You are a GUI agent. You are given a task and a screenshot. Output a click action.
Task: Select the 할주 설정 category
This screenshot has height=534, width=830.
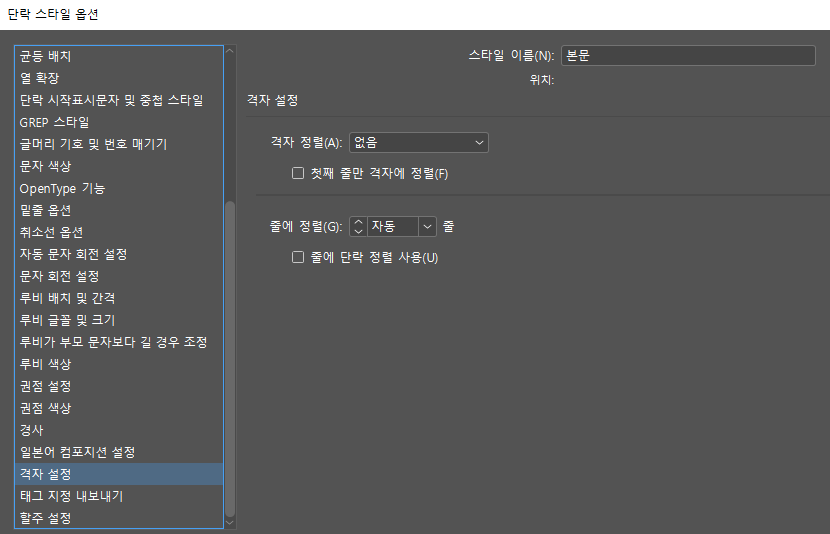click(x=119, y=518)
